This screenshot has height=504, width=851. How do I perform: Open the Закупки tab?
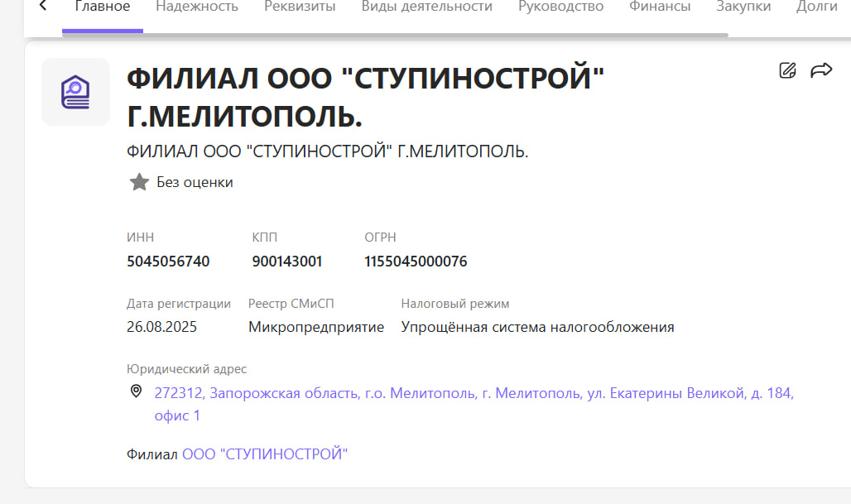click(743, 7)
